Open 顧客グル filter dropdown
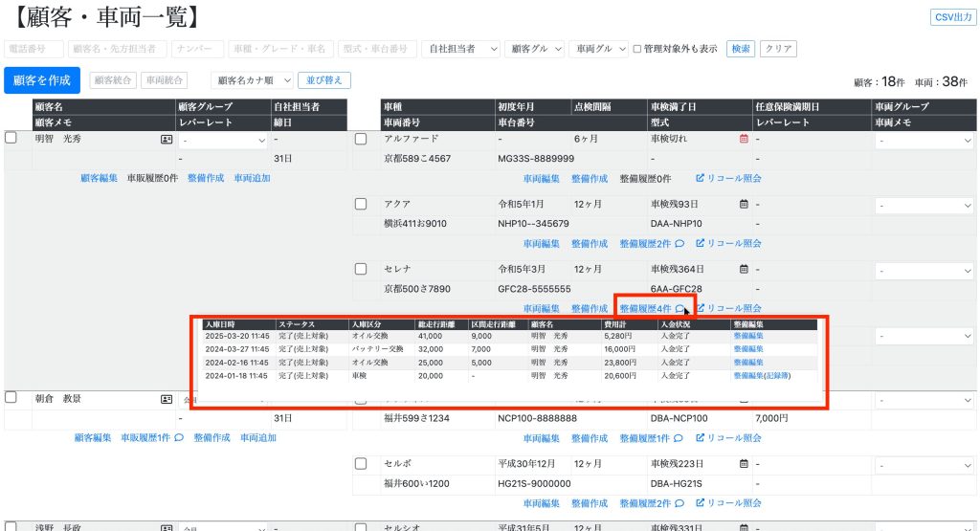The height and width of the screenshot is (531, 980). [534, 49]
